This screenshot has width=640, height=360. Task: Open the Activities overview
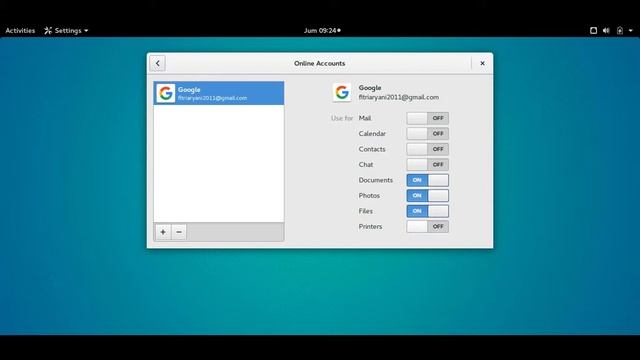tap(20, 31)
